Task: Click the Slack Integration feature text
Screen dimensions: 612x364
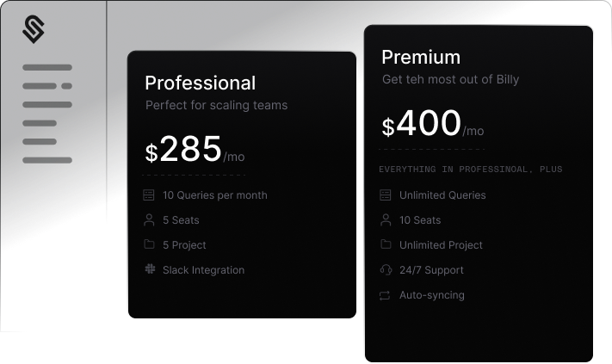Action: tap(203, 270)
